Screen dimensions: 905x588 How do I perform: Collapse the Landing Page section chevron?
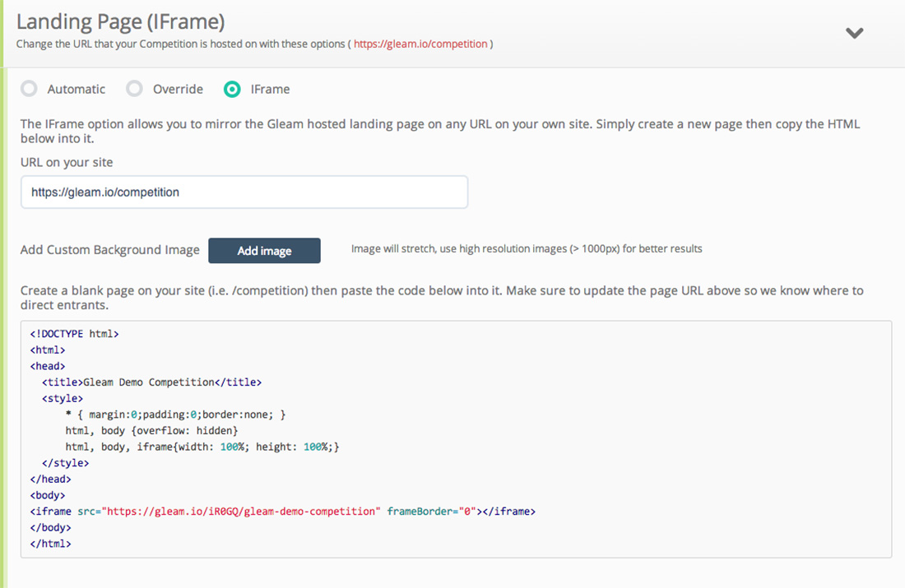(855, 34)
